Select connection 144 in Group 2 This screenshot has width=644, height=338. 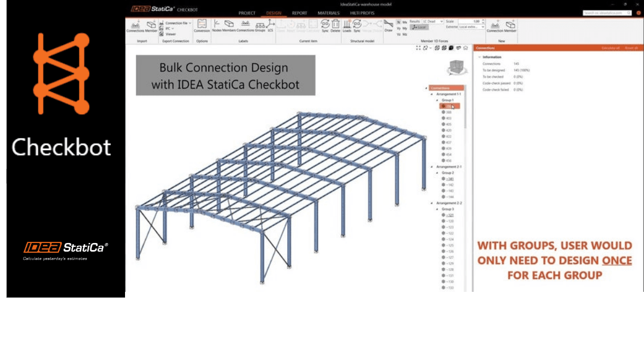448,197
